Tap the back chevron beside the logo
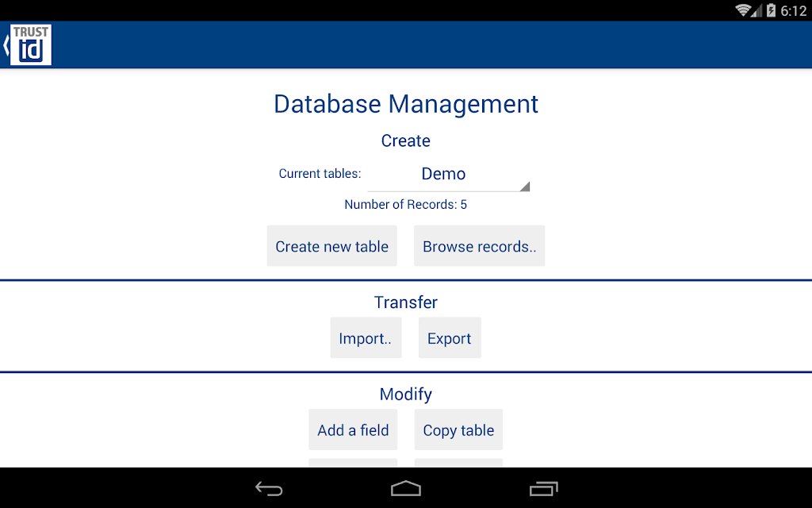812x508 pixels. (x=6, y=44)
